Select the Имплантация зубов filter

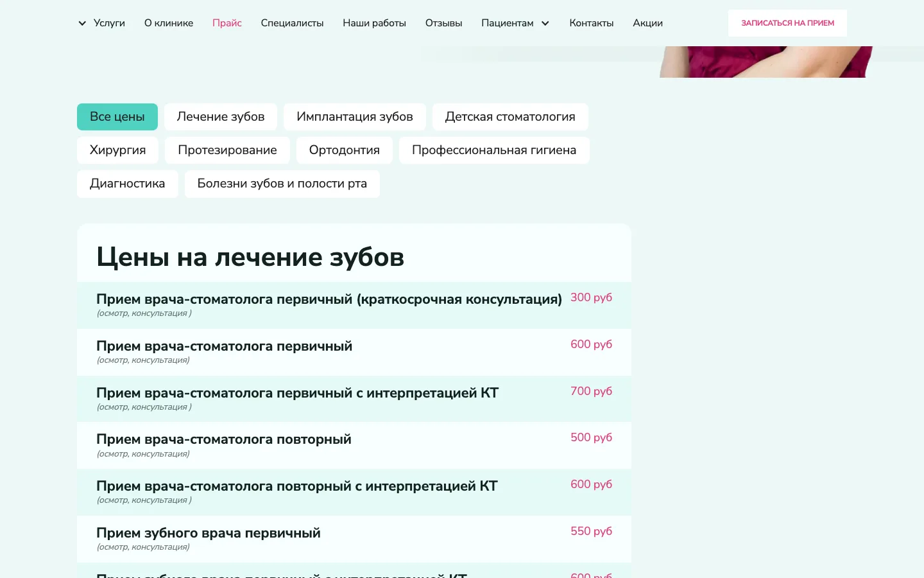(355, 117)
